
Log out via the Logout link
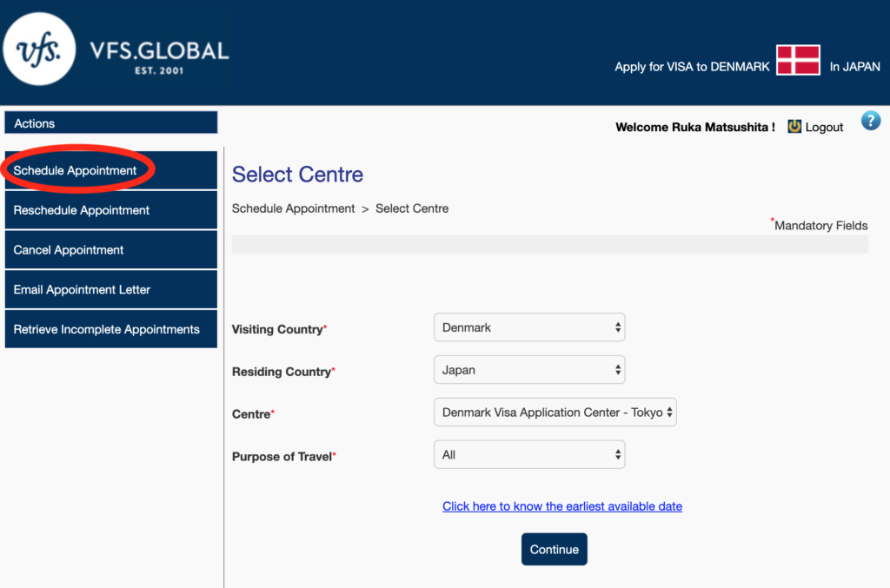[824, 127]
